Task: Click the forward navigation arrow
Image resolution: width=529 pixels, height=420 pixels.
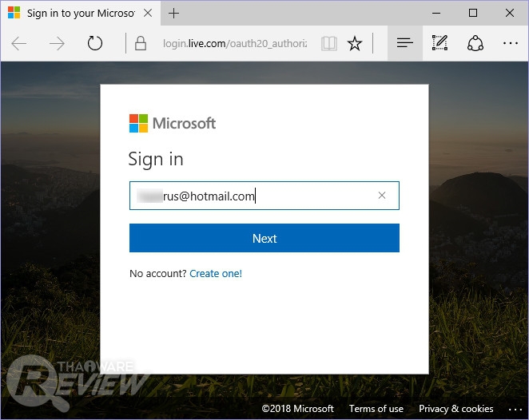Action: [x=57, y=43]
